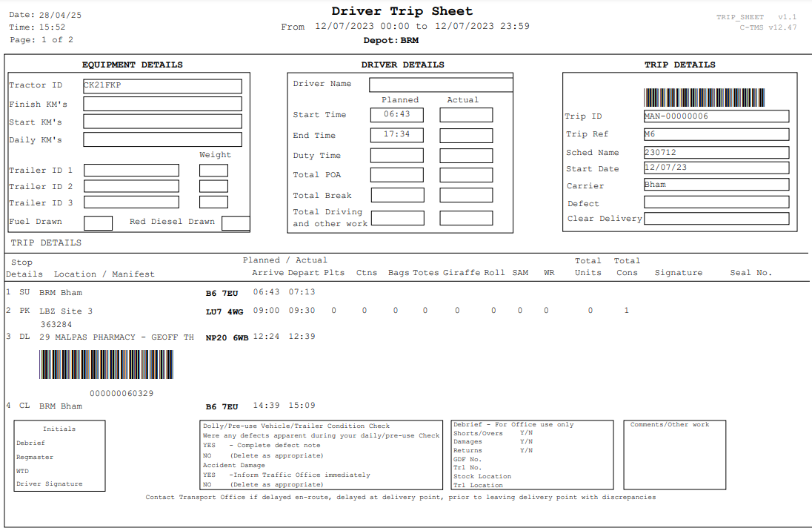Click the actual End Time box
The width and height of the screenshot is (812, 528).
[x=466, y=135]
